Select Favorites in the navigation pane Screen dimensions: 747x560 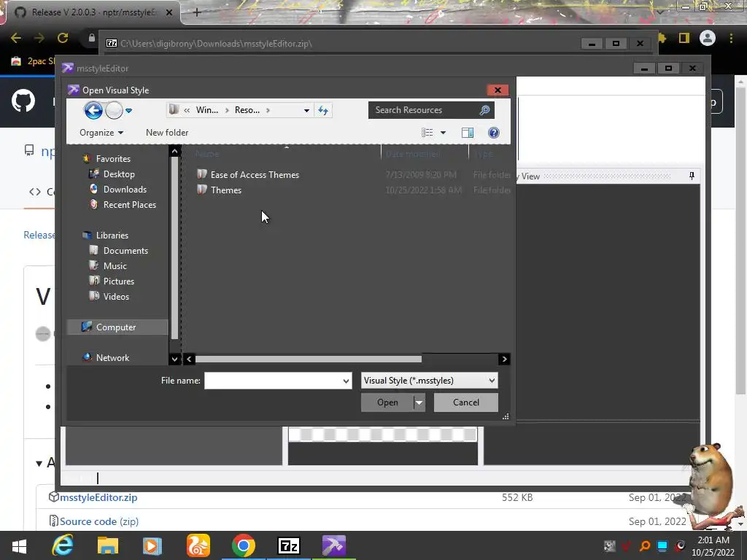pyautogui.click(x=113, y=158)
